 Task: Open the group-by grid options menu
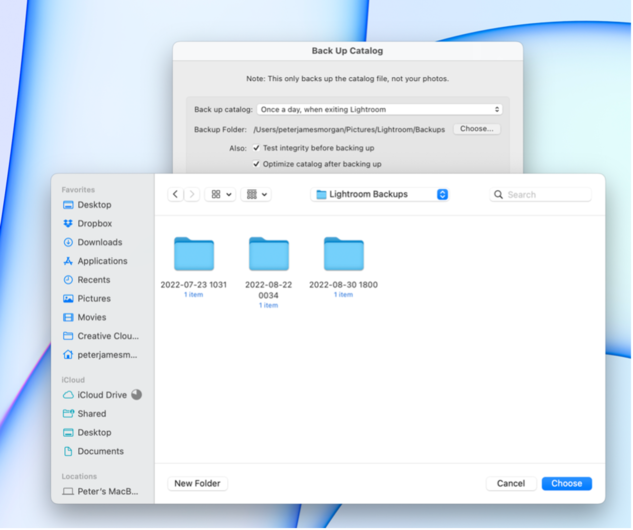(x=257, y=194)
